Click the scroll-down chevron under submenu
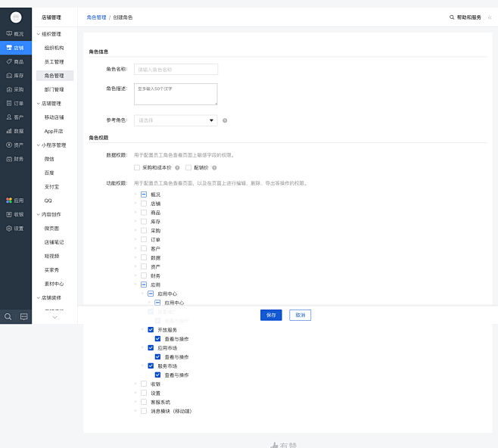This screenshot has width=498, height=448. 55,317
